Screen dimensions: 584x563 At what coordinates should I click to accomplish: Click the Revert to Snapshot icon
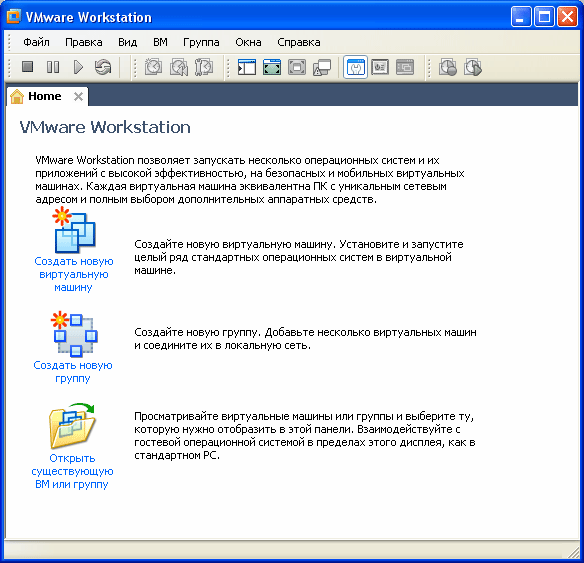pos(179,67)
